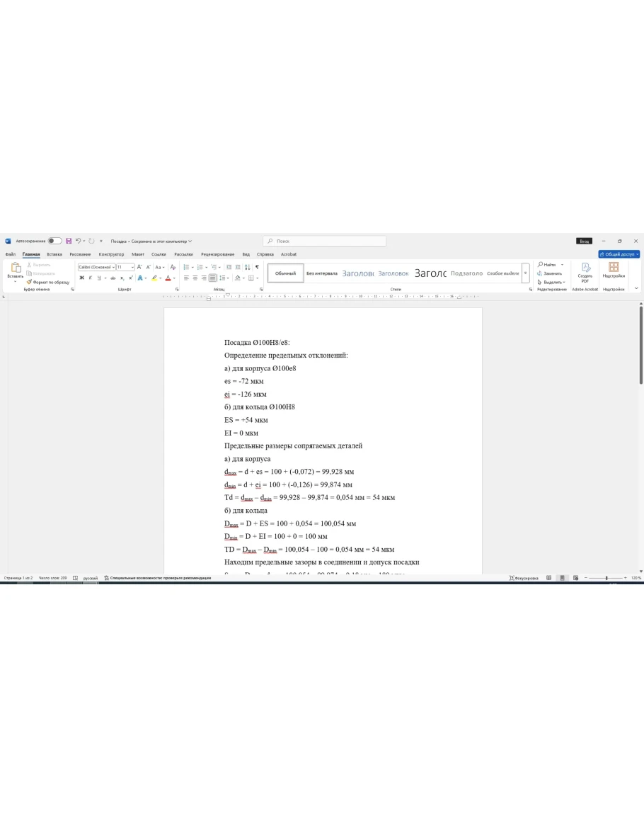Click the Формат по образцу painter
Screen dimensions: 644x818
click(48, 282)
